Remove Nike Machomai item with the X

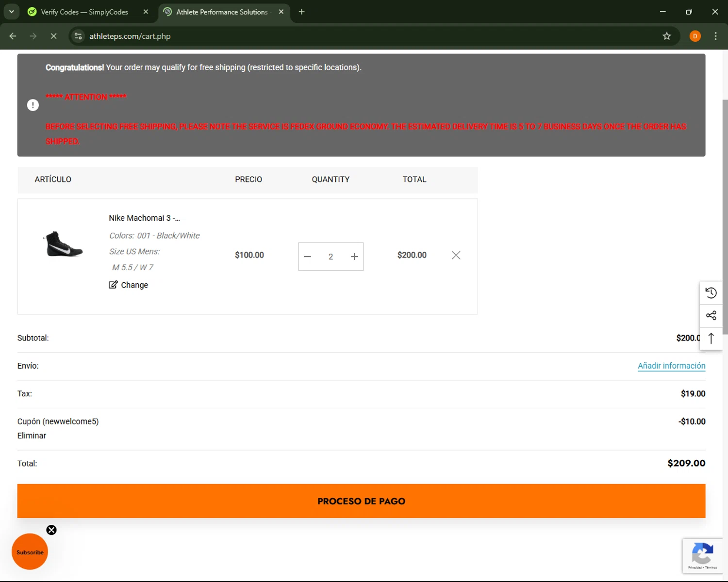(x=456, y=255)
